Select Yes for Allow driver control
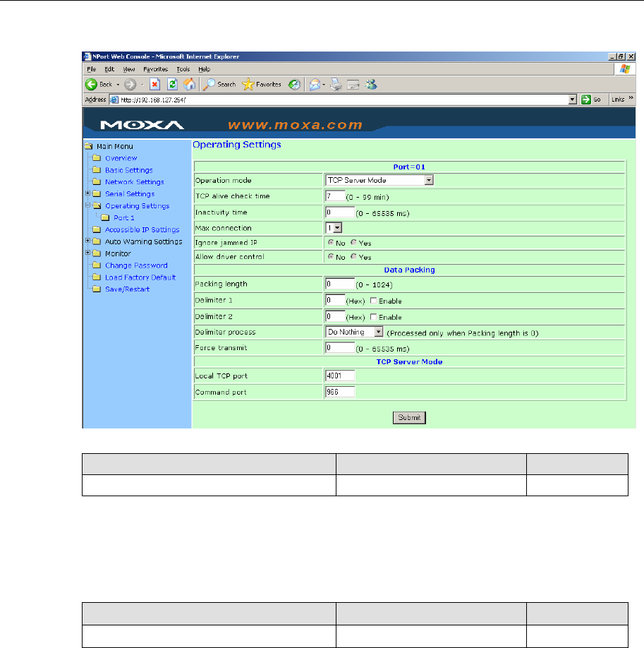 [353, 257]
